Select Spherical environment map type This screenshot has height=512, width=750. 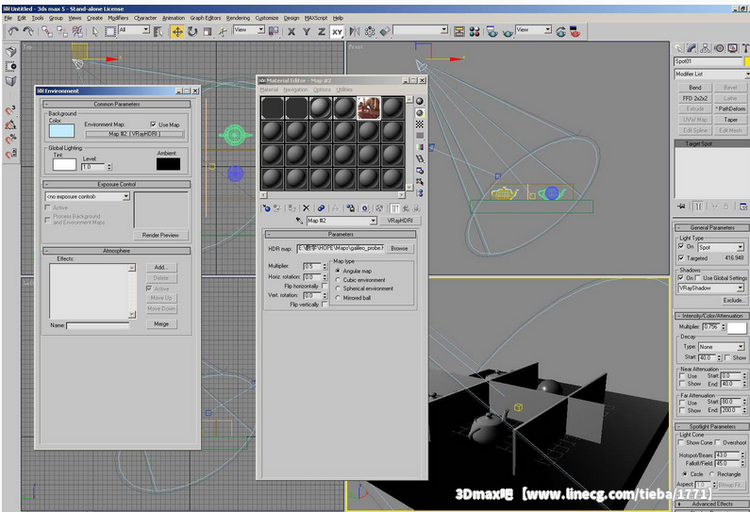[x=338, y=289]
